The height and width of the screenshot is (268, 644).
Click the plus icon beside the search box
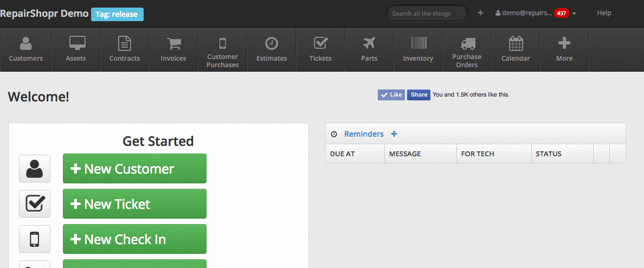[x=480, y=13]
